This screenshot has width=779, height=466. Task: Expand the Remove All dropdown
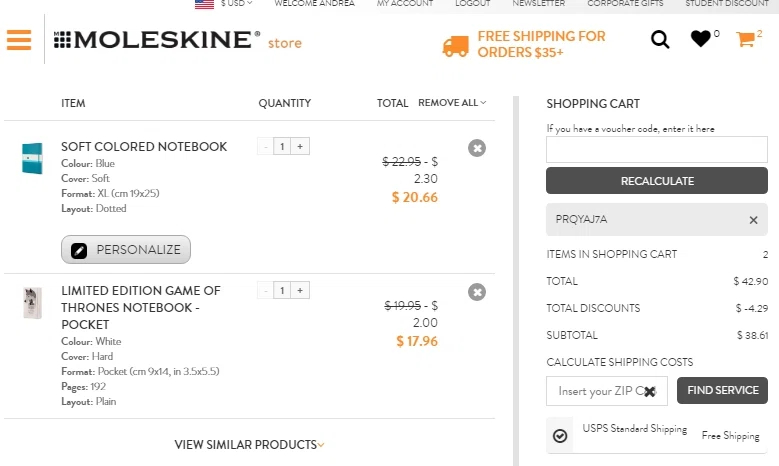pos(452,103)
